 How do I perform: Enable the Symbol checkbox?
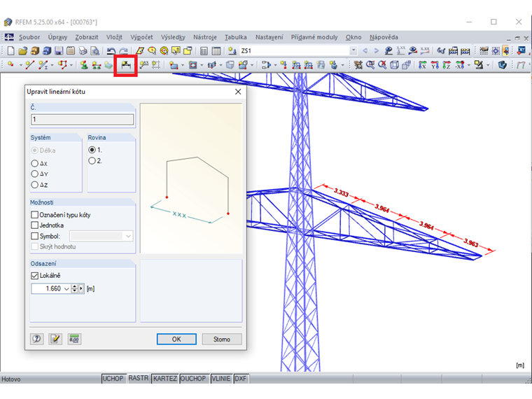[34, 236]
